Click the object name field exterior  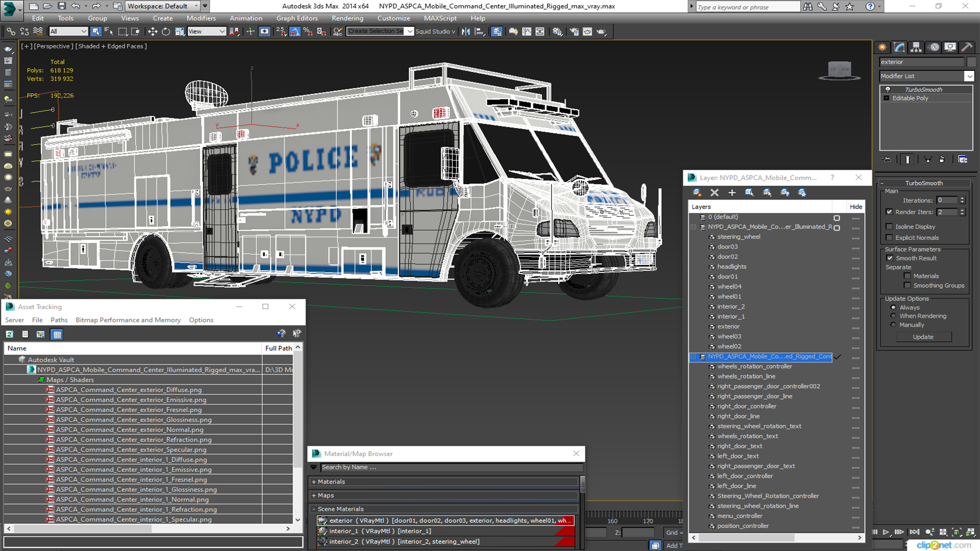point(922,62)
